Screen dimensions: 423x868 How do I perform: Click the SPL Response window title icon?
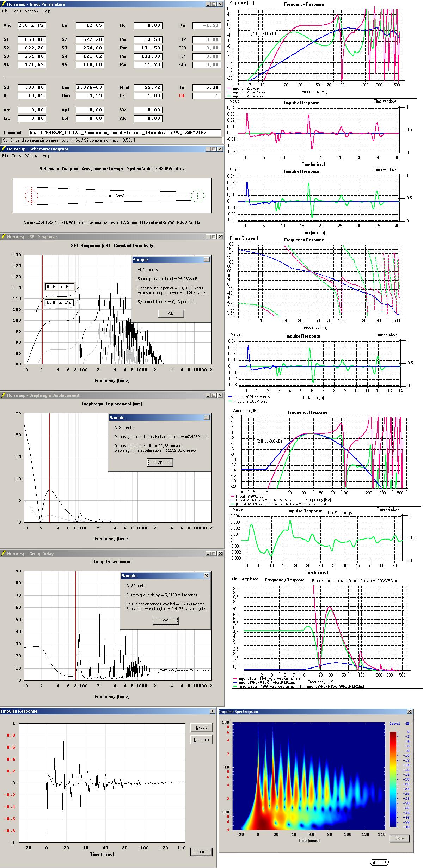tap(4, 237)
